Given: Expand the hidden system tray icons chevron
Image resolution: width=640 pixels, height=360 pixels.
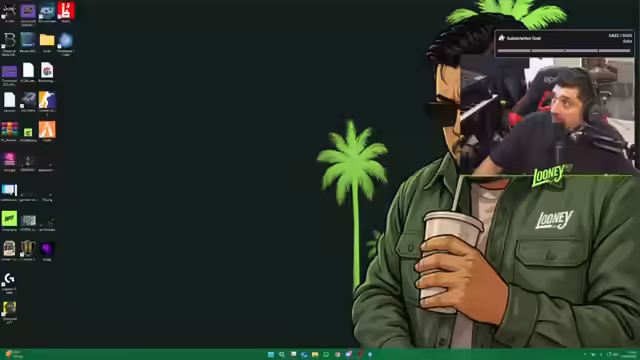Looking at the screenshot, I should (x=585, y=354).
